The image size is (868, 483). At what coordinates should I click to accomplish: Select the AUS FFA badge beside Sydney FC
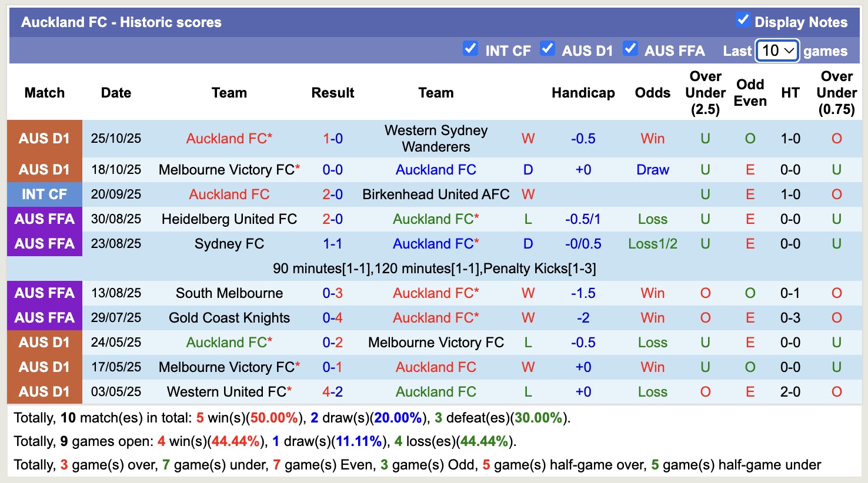[x=44, y=243]
